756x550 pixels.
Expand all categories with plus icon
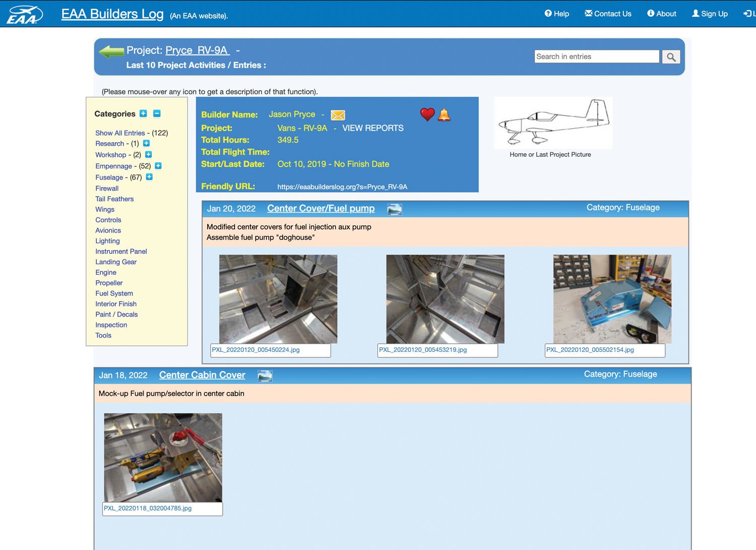click(143, 113)
